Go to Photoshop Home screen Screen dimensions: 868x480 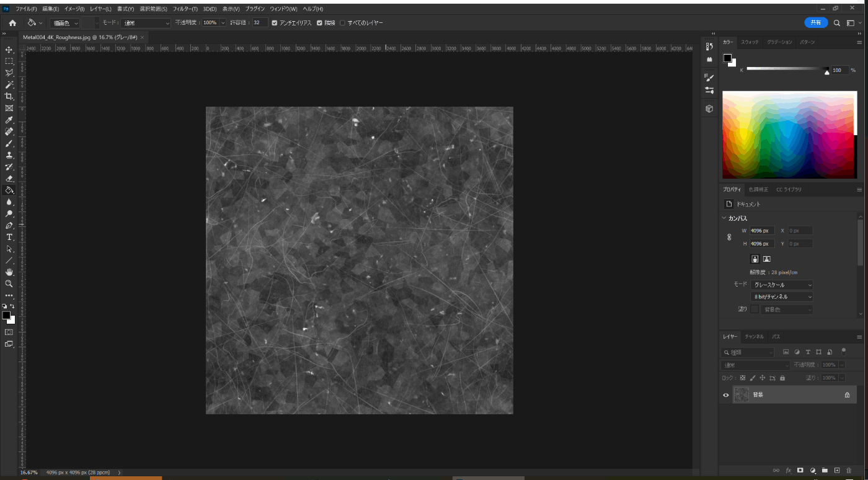[12, 23]
